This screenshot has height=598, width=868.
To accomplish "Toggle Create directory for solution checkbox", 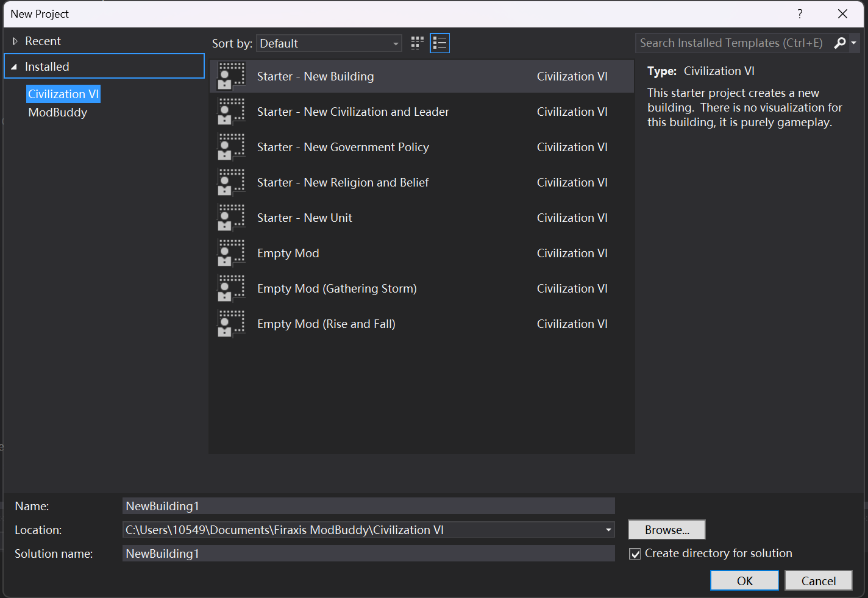I will (x=635, y=554).
